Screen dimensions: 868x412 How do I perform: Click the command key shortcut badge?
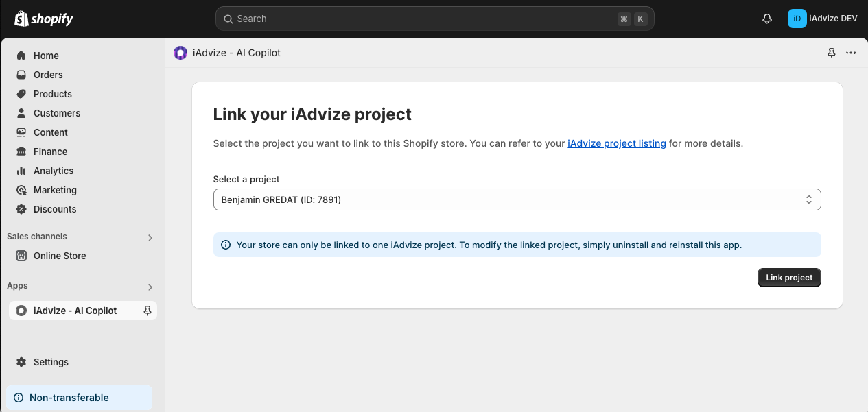click(x=624, y=19)
